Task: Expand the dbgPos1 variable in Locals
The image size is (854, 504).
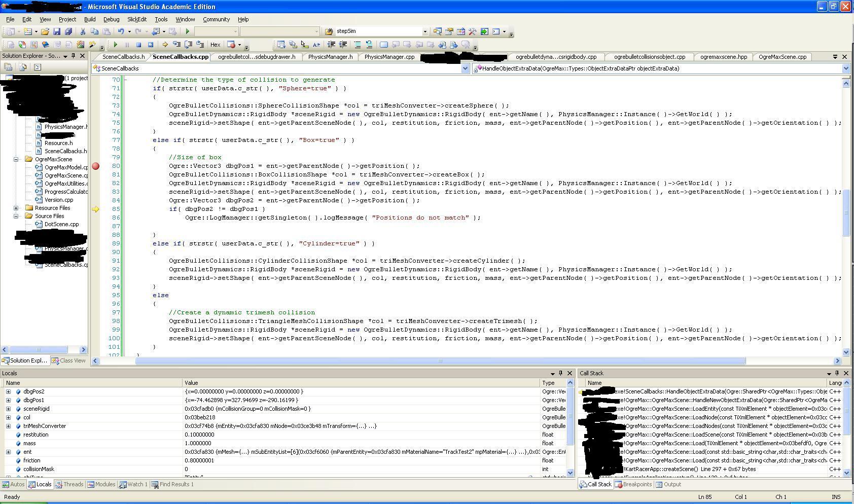Action: 8,400
